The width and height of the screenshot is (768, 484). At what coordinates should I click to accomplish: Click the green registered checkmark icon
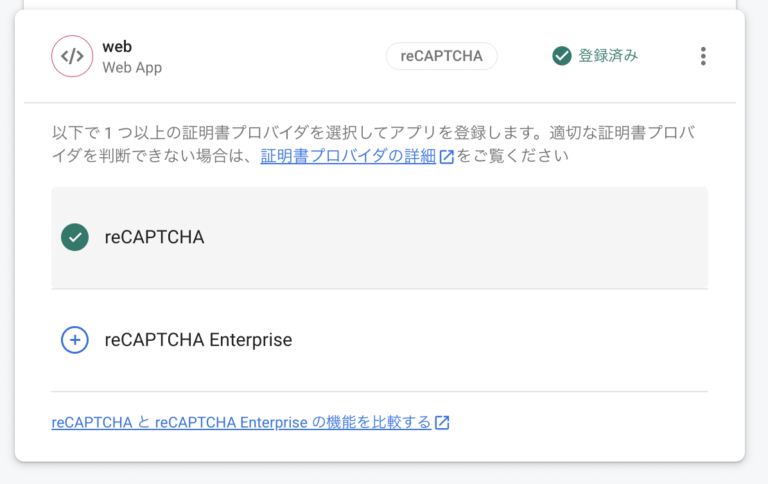pos(562,56)
